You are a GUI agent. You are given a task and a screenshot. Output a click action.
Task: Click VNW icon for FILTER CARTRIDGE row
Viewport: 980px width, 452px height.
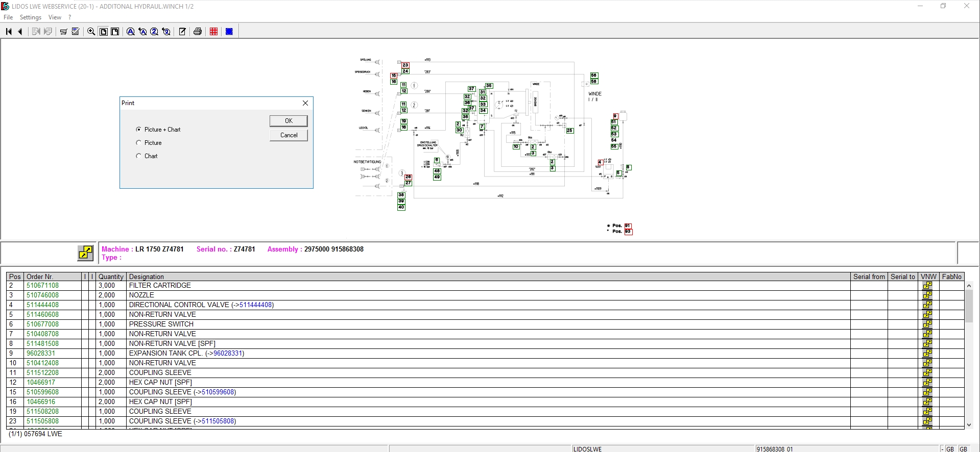927,286
